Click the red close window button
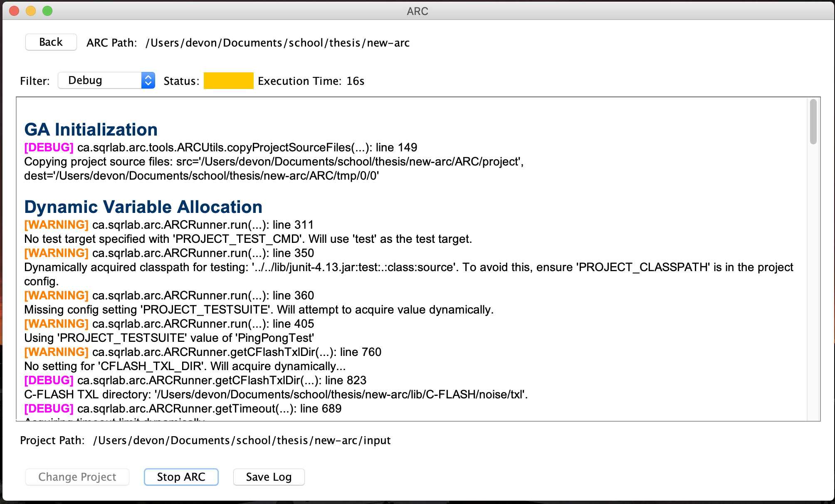Screen dimensions: 835x504 [x=14, y=11]
